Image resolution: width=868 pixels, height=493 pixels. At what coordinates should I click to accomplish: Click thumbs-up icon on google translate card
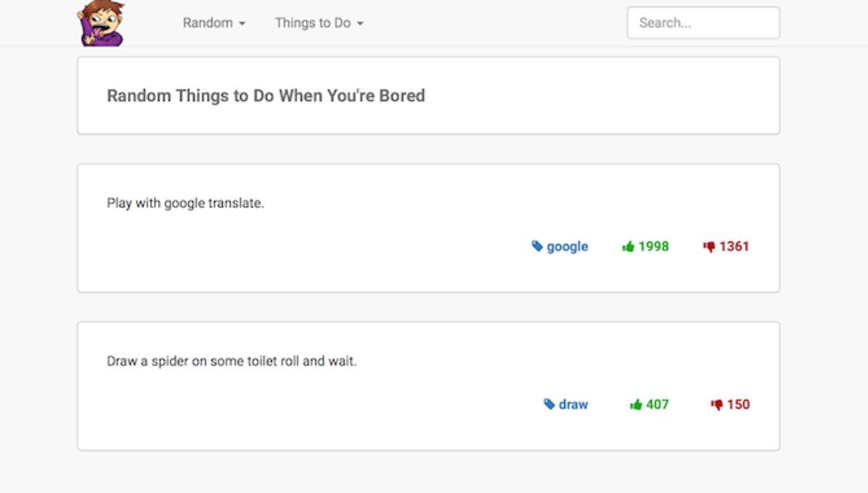pos(628,247)
